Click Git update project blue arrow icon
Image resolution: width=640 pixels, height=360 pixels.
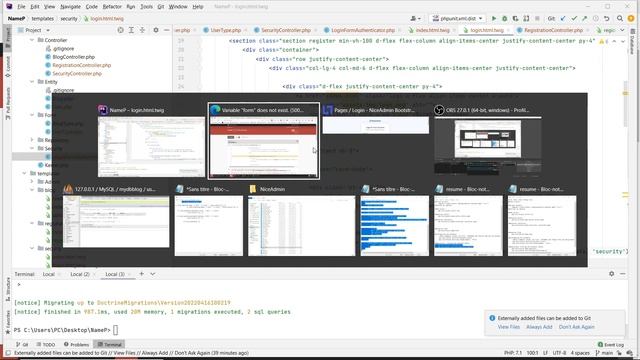[563, 18]
